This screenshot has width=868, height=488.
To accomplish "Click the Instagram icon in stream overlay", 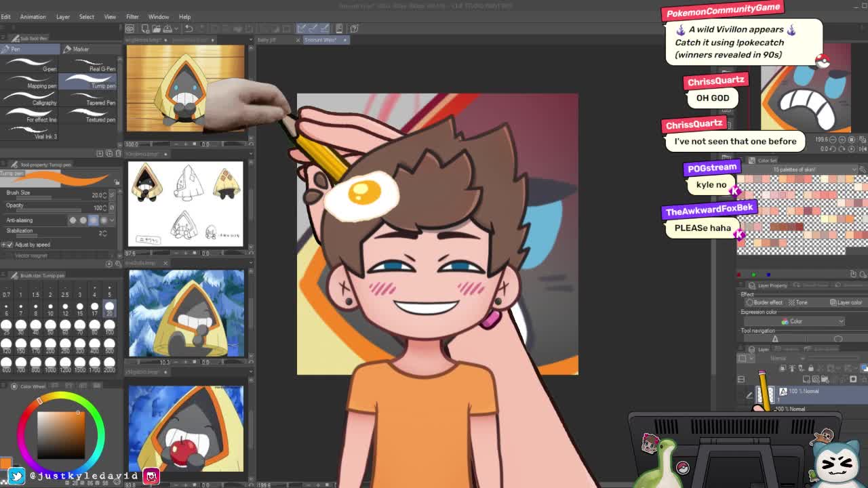I will pos(151,476).
